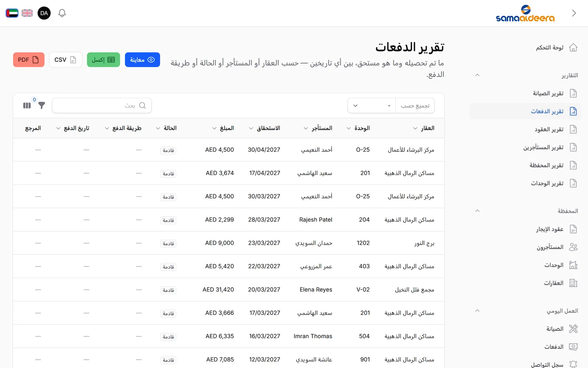Click the payment icon beside الدفعات

tap(573, 347)
